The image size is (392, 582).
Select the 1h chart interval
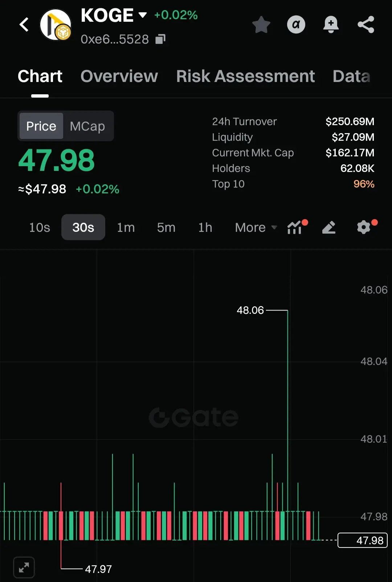[x=205, y=227]
